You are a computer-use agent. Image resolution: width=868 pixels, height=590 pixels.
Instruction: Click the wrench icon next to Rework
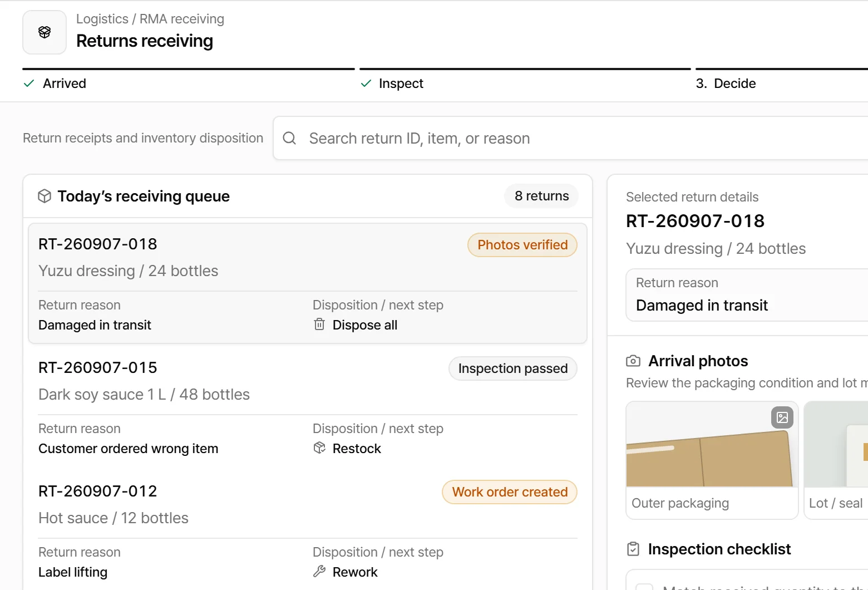click(x=319, y=571)
